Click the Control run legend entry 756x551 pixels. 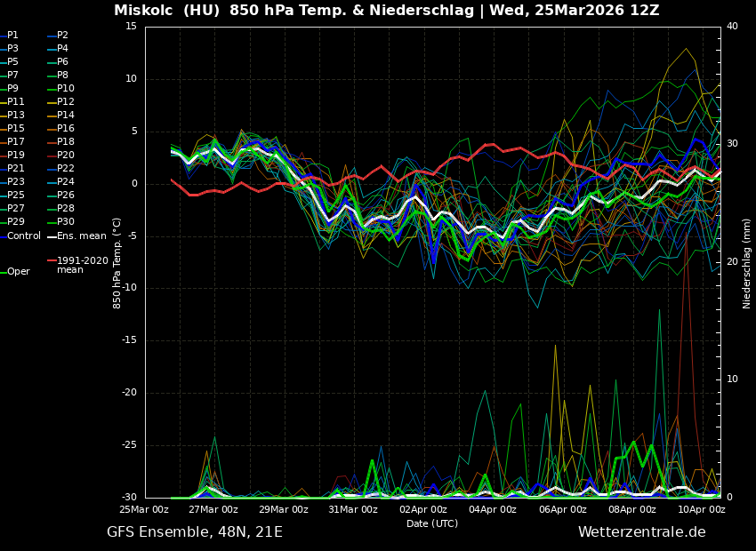[24, 236]
